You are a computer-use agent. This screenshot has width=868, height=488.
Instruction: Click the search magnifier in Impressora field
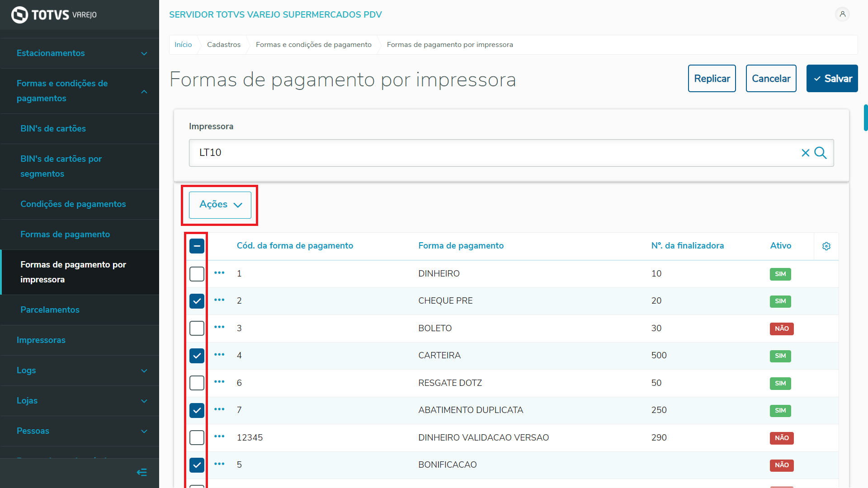coord(821,153)
